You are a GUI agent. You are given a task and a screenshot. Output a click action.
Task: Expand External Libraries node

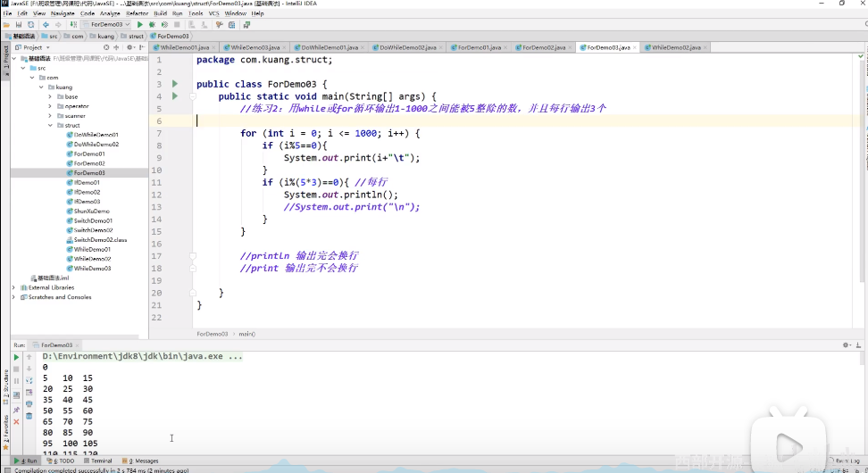coord(13,287)
